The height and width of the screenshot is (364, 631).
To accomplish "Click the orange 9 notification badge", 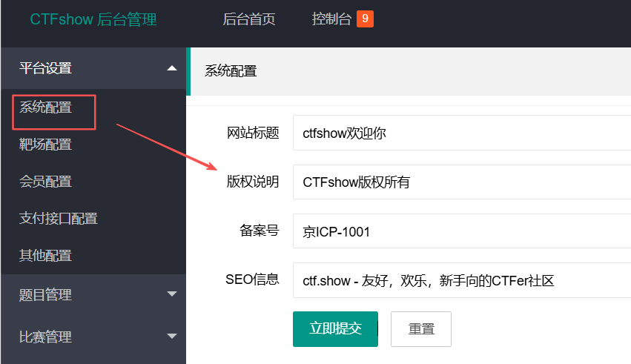I will 365,19.
